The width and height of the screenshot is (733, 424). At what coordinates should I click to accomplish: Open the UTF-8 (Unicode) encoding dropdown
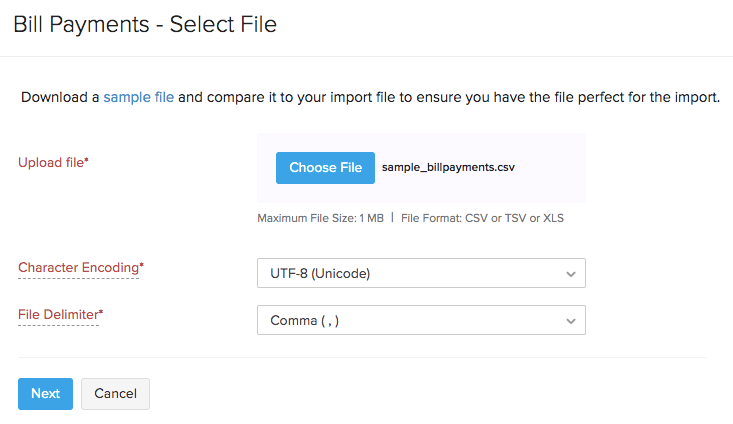point(410,272)
